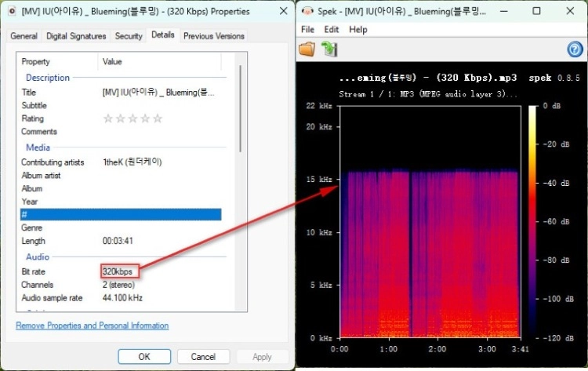Image resolution: width=588 pixels, height=371 pixels.
Task: Open a file with Spek's folder icon
Action: click(x=307, y=49)
